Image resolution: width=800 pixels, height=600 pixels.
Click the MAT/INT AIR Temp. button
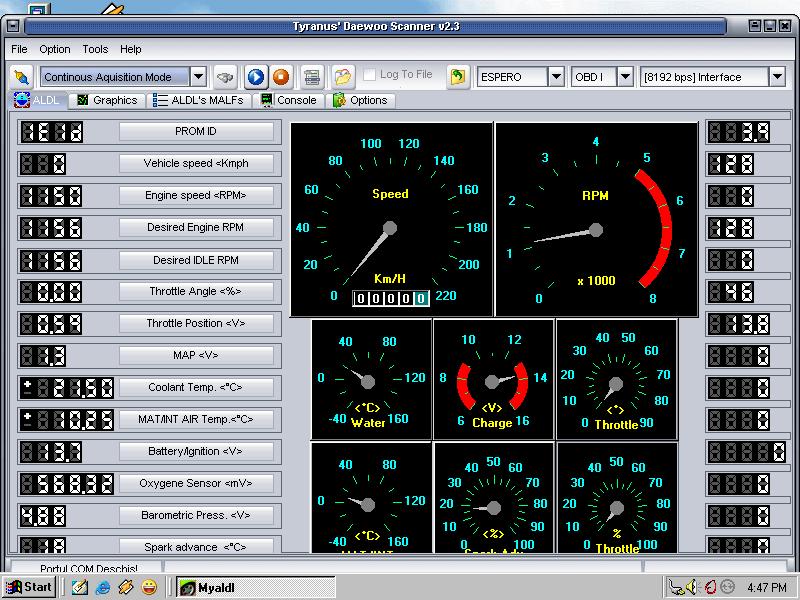(x=196, y=419)
